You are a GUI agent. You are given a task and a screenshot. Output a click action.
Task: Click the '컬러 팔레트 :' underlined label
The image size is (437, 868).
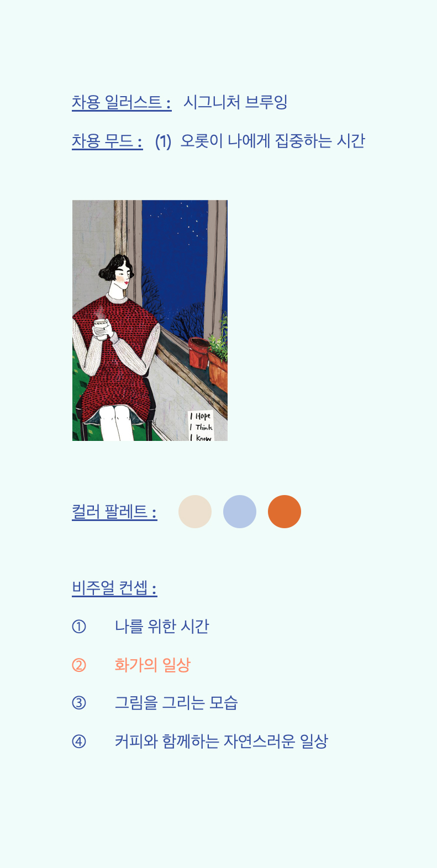[x=114, y=512]
